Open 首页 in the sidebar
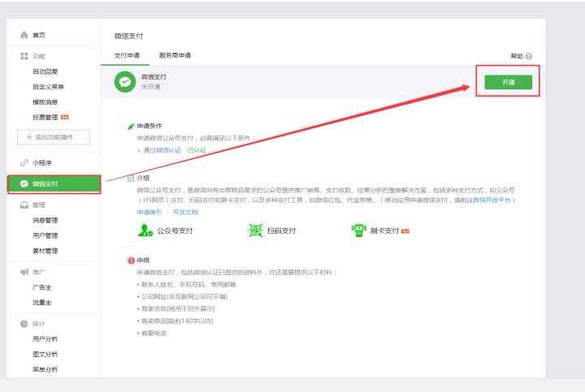This screenshot has height=392, width=585. coord(39,35)
